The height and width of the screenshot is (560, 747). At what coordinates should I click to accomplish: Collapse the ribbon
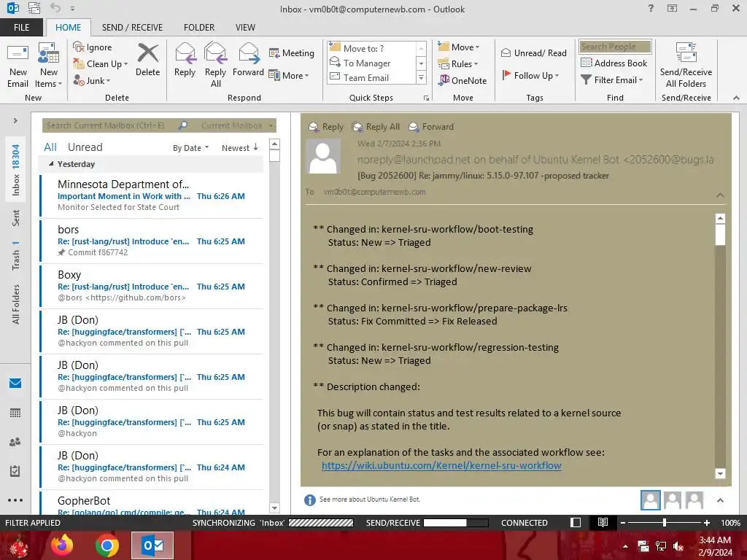[x=736, y=98]
